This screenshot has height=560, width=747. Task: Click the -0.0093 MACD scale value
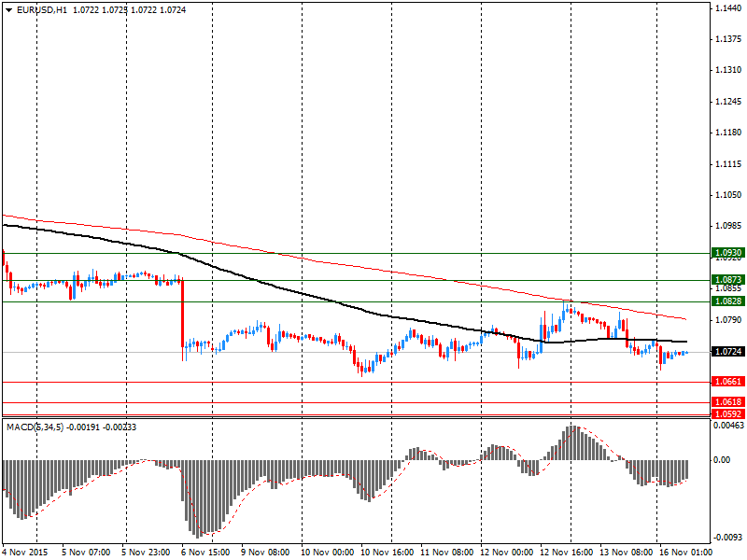727,538
